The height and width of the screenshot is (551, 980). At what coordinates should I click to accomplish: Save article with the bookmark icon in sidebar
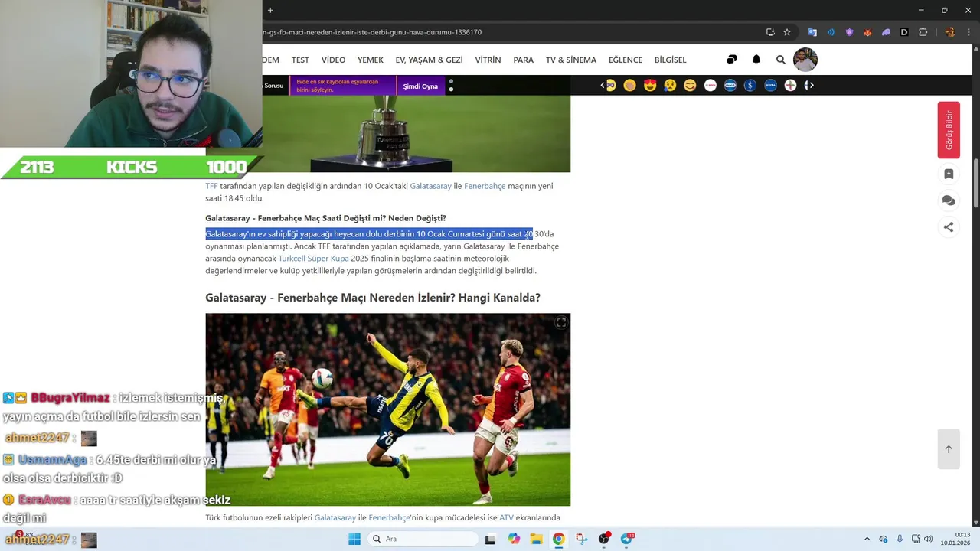coord(949,174)
